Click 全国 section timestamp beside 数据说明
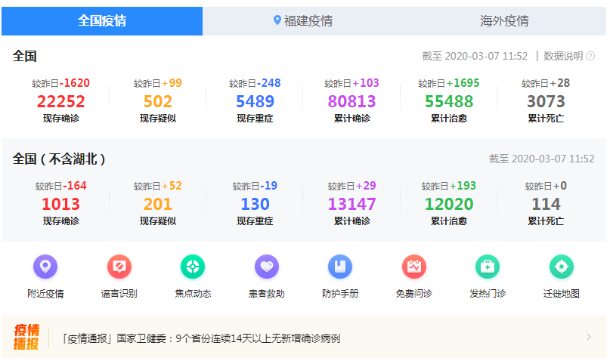 pyautogui.click(x=475, y=57)
